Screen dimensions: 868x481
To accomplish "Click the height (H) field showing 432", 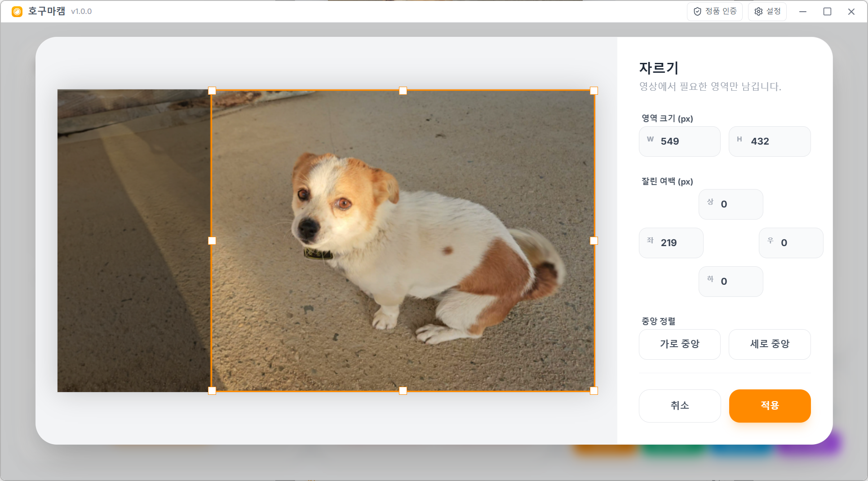I will click(x=770, y=141).
